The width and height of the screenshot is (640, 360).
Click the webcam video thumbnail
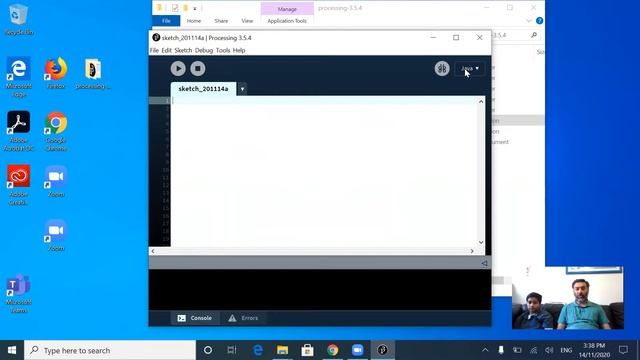coord(568,298)
